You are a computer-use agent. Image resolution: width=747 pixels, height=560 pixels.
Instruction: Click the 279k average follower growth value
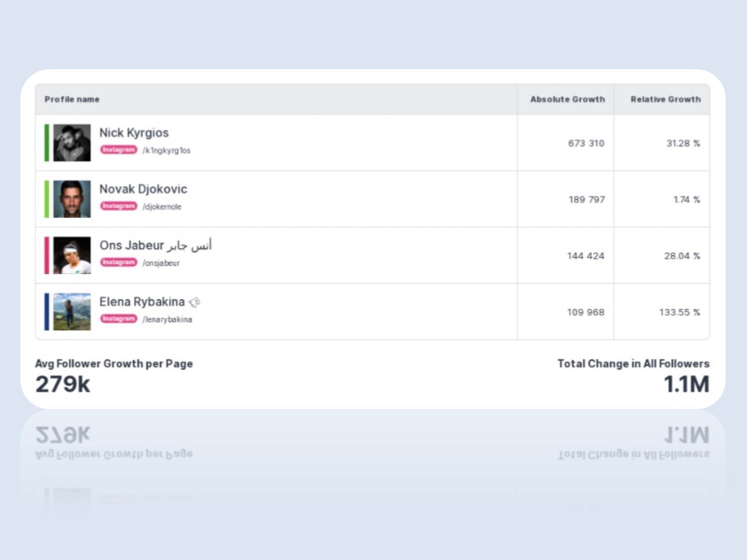[x=63, y=384]
